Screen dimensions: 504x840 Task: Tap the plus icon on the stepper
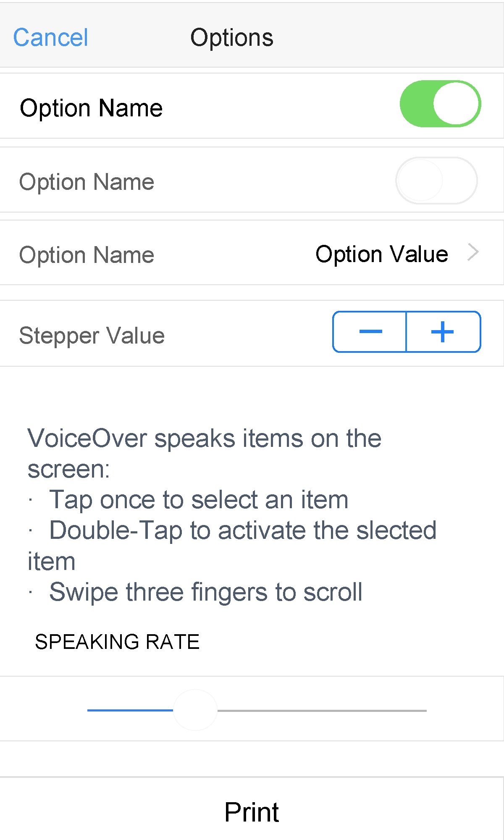(443, 332)
